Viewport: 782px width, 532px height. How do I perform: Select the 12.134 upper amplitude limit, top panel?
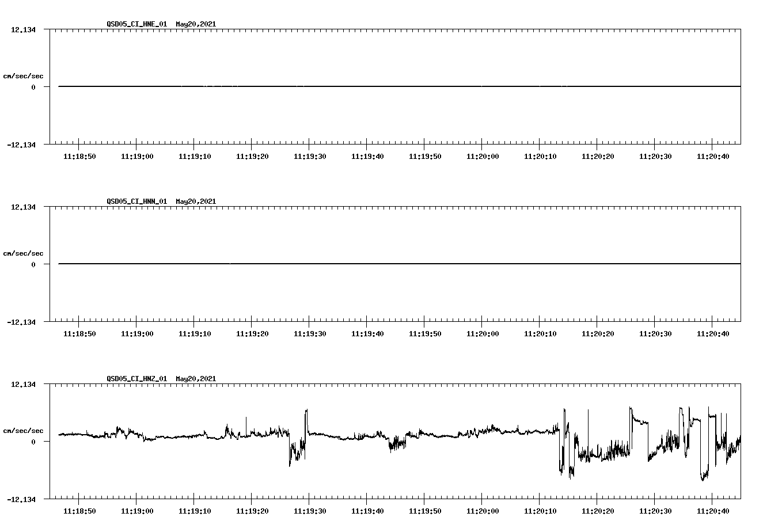click(x=23, y=28)
